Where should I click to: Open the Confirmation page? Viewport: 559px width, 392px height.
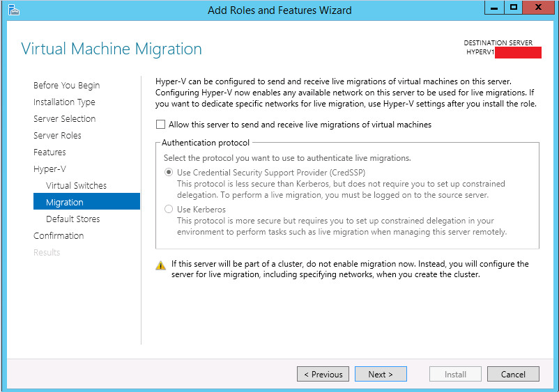click(x=59, y=236)
